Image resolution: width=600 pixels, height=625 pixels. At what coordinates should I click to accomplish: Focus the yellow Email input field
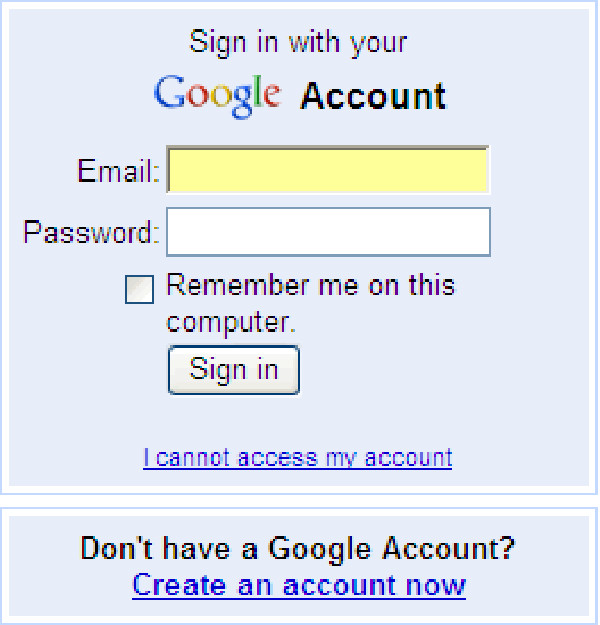tap(328, 171)
